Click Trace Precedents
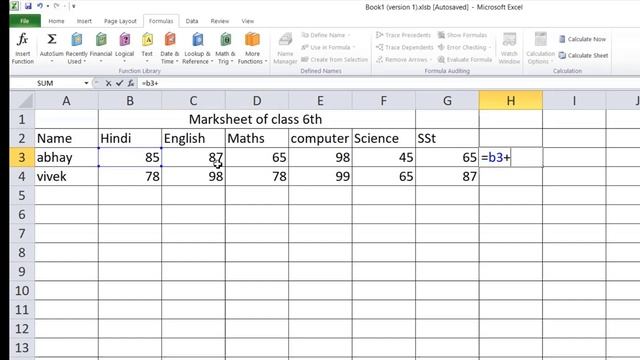 pos(403,35)
